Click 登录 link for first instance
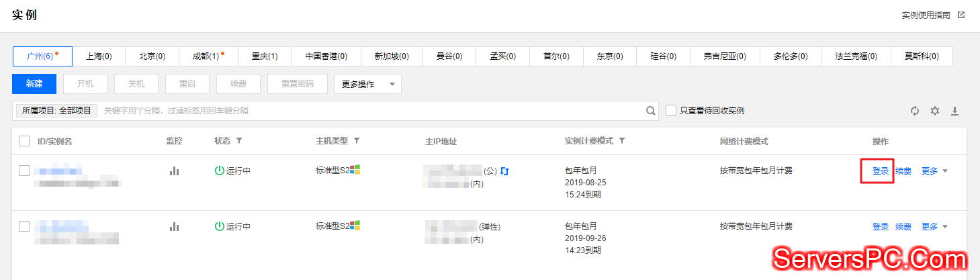 click(881, 171)
